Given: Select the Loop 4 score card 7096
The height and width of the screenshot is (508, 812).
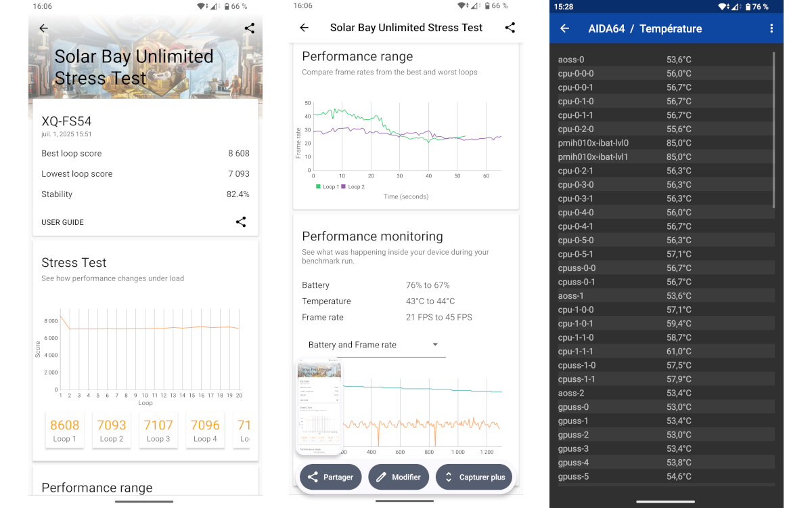Looking at the screenshot, I should [205, 429].
